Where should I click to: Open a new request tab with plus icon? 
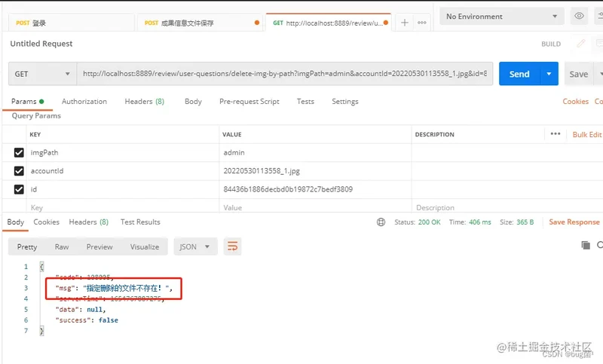[404, 23]
